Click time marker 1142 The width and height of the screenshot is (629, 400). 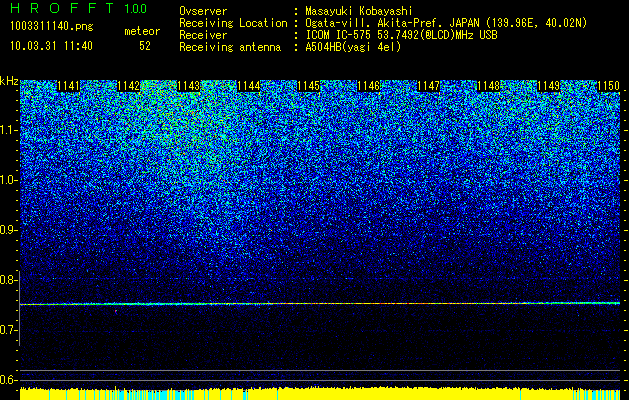(x=129, y=86)
